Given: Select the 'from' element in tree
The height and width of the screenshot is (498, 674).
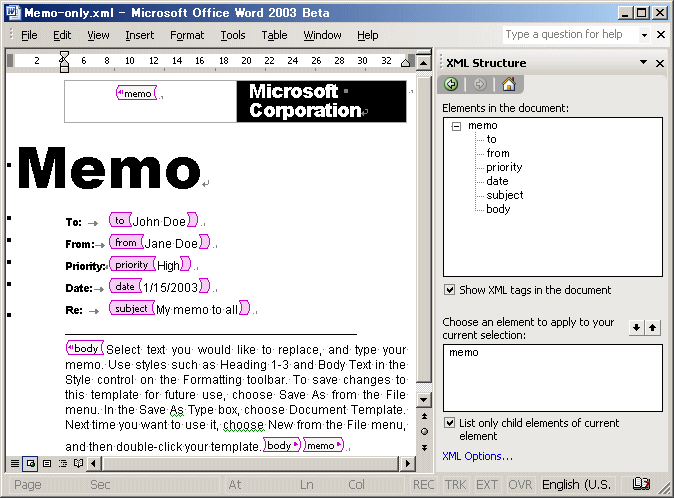Looking at the screenshot, I should pyautogui.click(x=498, y=153).
